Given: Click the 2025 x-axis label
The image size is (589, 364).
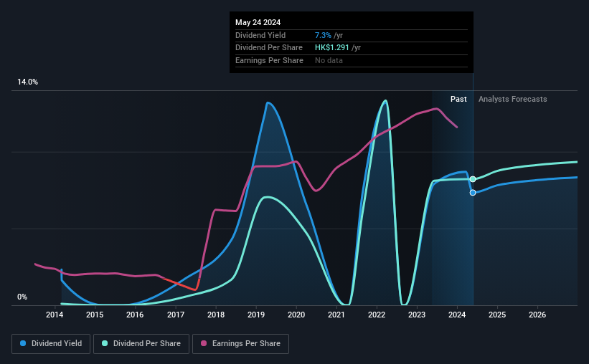Looking at the screenshot, I should 497,315.
